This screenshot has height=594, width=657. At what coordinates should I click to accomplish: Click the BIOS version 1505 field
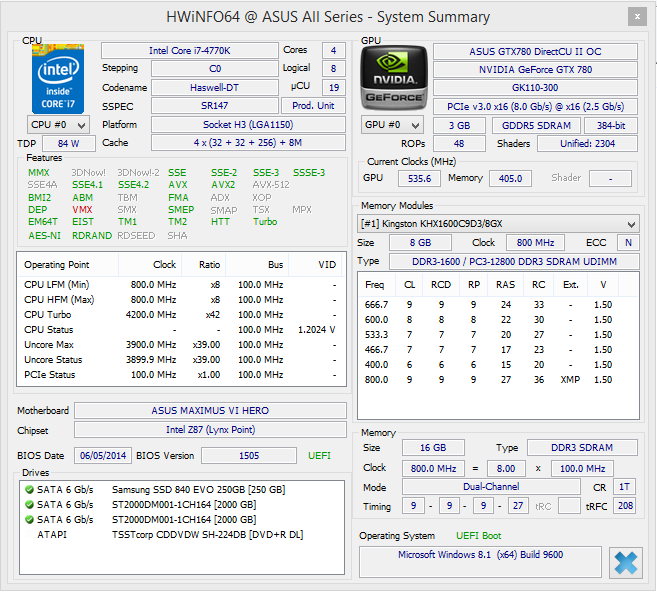[249, 455]
